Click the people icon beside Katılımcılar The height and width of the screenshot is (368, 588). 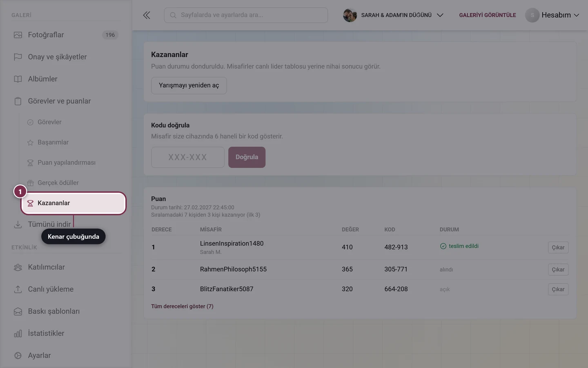18,267
